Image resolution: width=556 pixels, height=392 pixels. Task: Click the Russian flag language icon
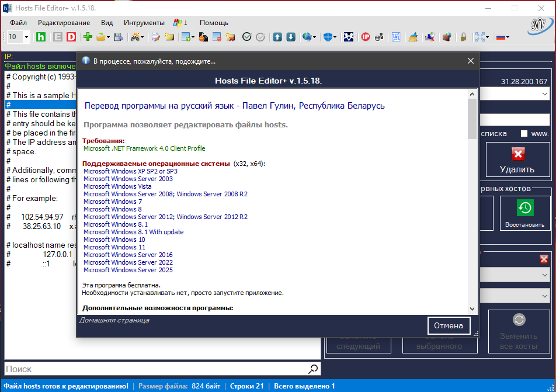click(501, 37)
